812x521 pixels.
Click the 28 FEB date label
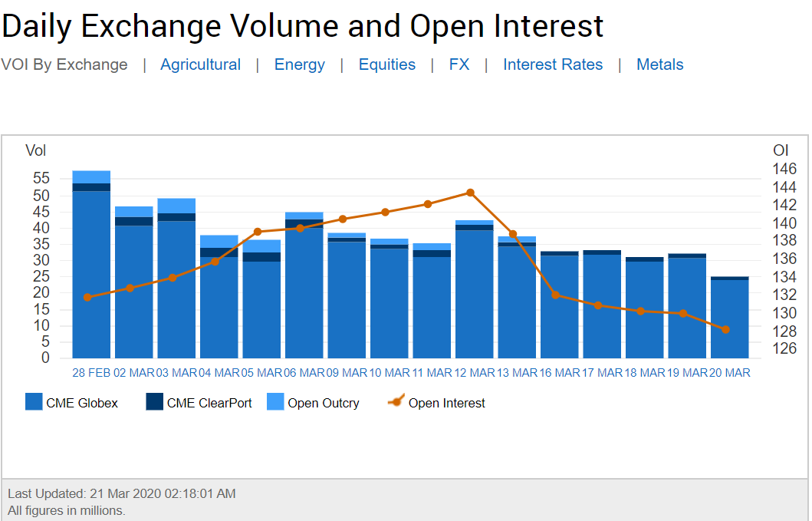point(91,373)
